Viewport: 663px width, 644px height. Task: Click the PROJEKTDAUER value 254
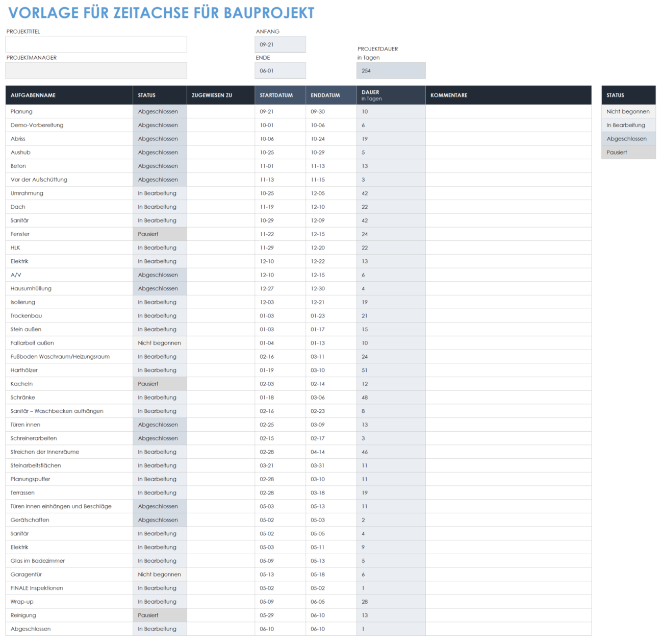(x=391, y=70)
